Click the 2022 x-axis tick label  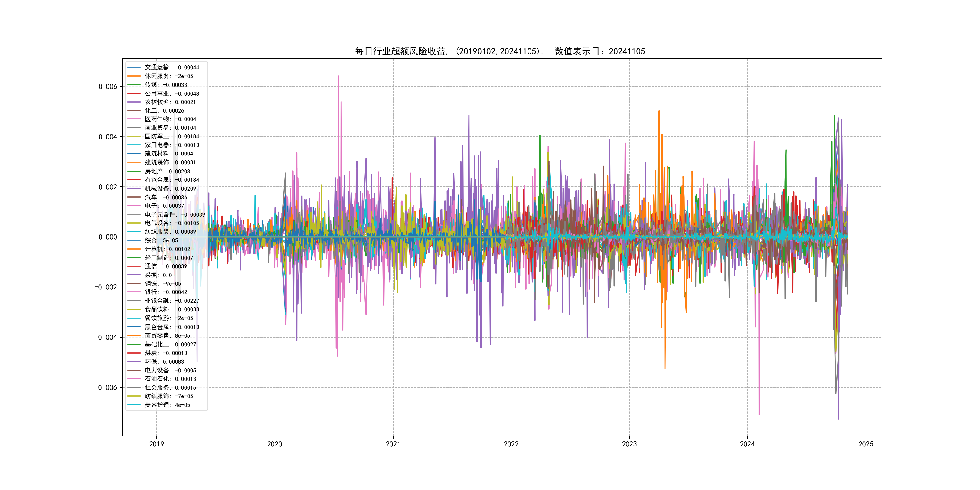(511, 444)
